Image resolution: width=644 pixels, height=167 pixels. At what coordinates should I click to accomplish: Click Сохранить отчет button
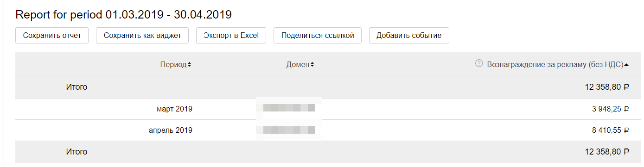tap(52, 36)
